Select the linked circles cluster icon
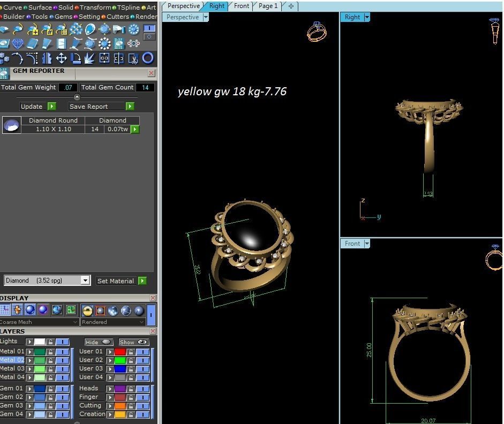504x424 pixels. [133, 43]
